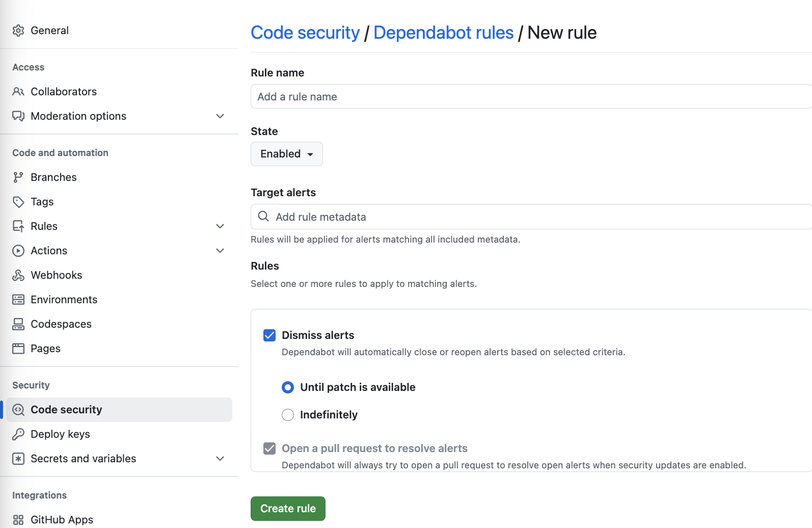Viewport: 812px width, 528px height.
Task: Click the Add a rule name field
Action: point(530,96)
